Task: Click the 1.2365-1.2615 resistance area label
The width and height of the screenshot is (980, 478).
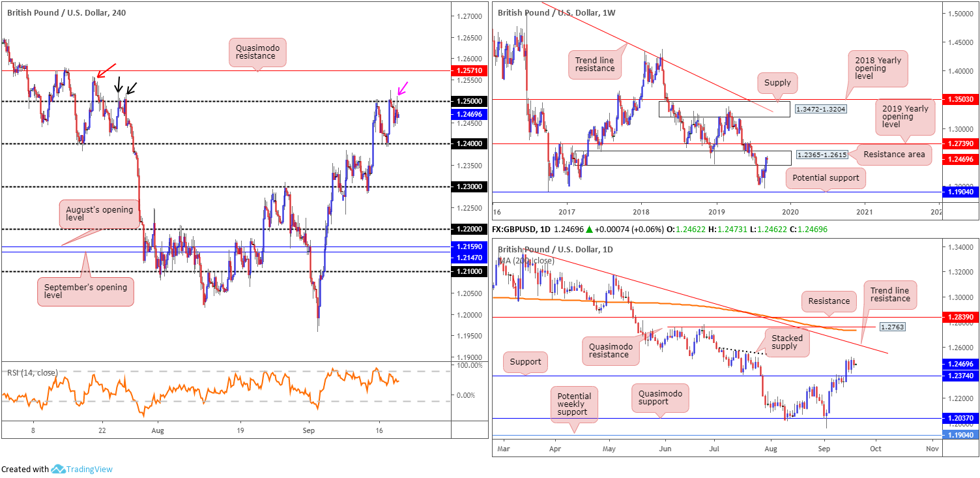Action: pos(820,158)
